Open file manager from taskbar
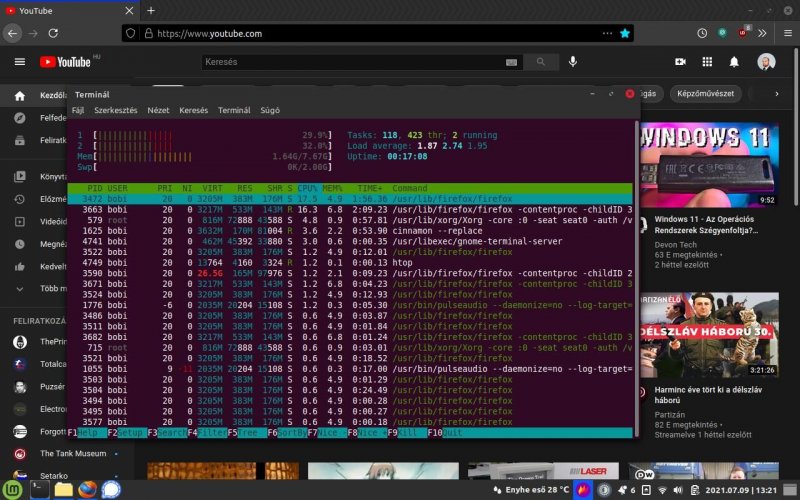This screenshot has width=800, height=500. click(64, 490)
